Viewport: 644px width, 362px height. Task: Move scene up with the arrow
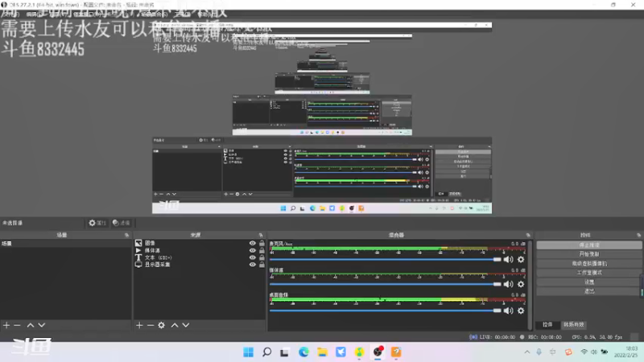(x=31, y=325)
